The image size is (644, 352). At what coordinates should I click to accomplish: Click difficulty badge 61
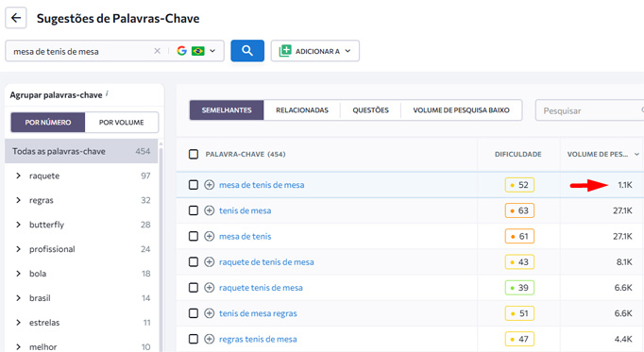click(x=519, y=236)
